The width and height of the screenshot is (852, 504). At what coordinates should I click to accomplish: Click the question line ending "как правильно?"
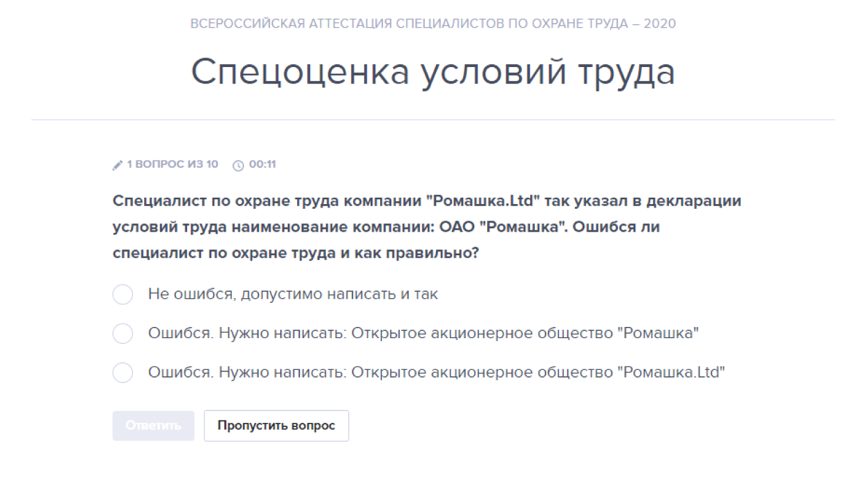[295, 253]
